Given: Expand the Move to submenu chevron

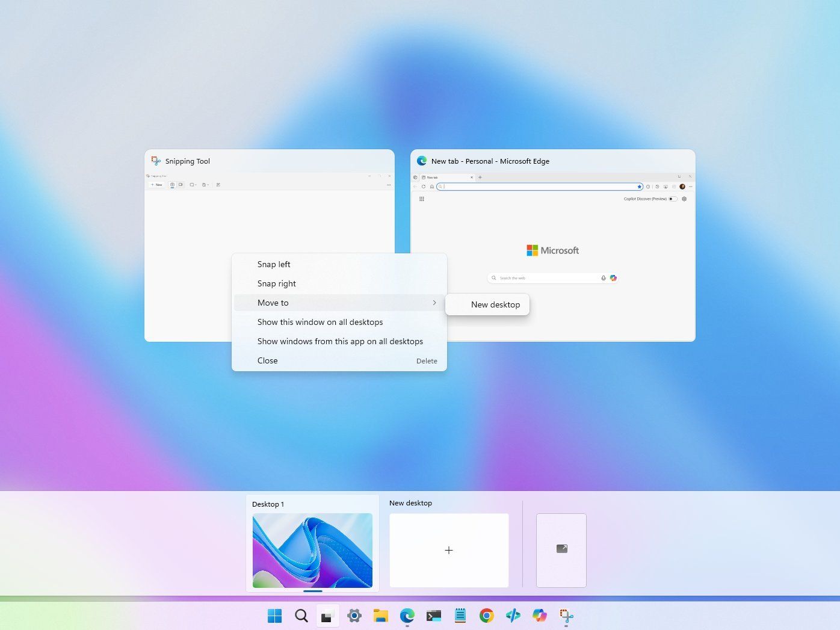Looking at the screenshot, I should click(x=434, y=303).
